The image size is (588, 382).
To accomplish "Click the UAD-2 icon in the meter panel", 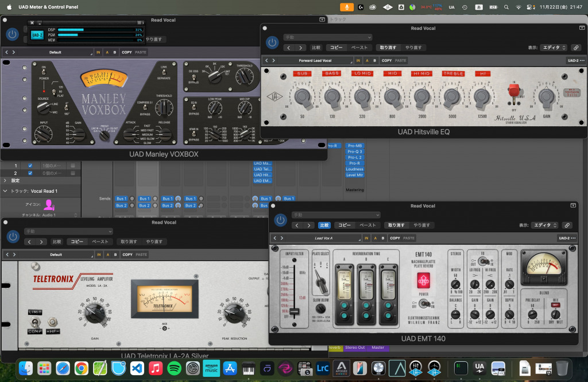I will pos(37,34).
